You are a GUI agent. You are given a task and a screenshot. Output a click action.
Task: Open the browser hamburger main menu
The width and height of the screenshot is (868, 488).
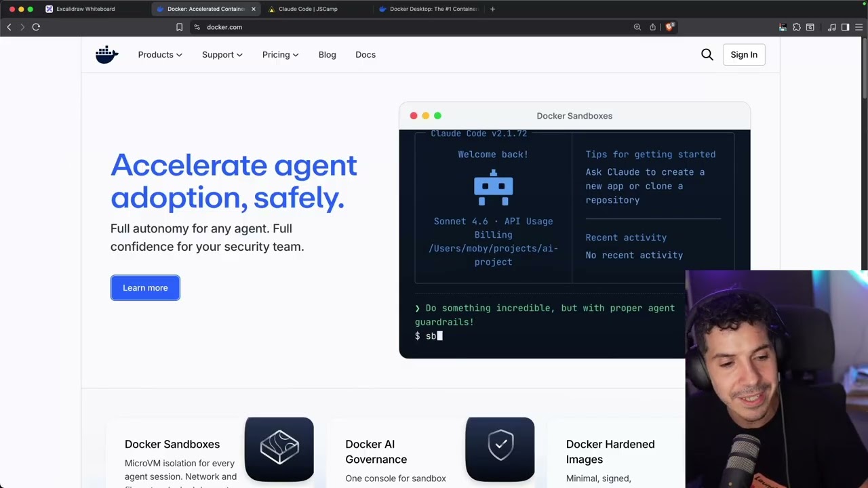click(859, 27)
